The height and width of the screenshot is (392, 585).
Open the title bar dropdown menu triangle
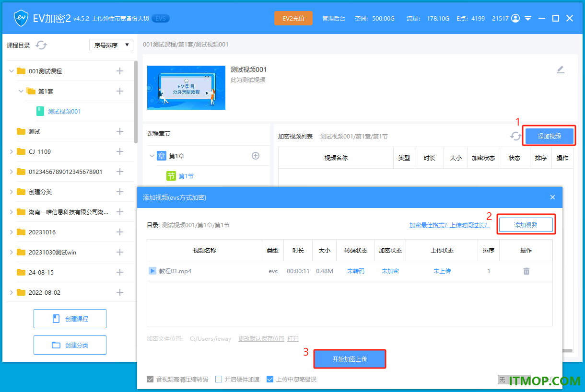(528, 18)
